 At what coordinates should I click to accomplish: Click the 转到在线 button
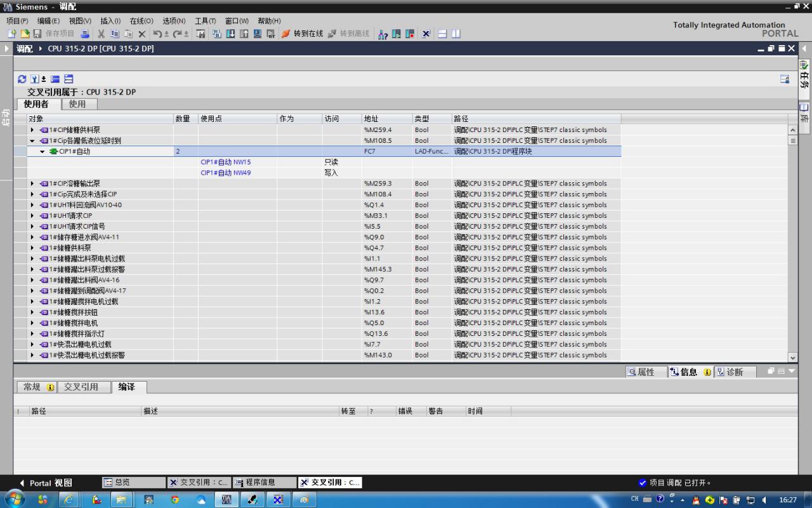tap(302, 34)
